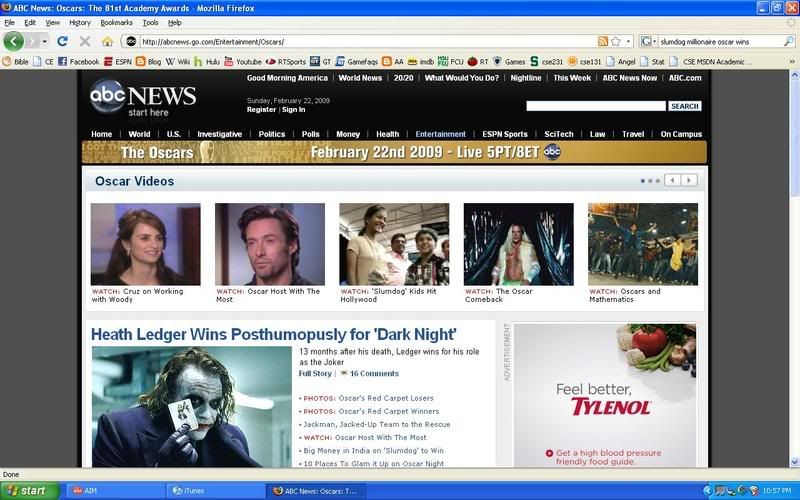Open the Games bookmark

509,62
